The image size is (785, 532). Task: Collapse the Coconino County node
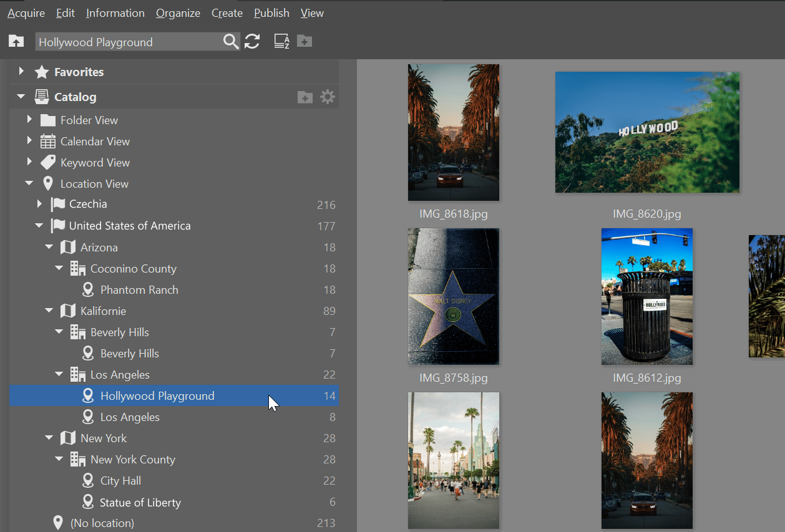(59, 268)
